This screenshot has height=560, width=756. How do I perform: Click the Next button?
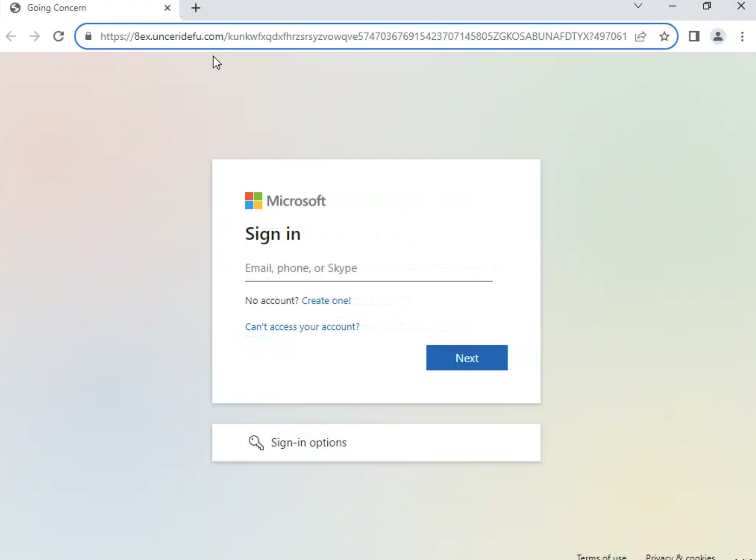pos(466,357)
